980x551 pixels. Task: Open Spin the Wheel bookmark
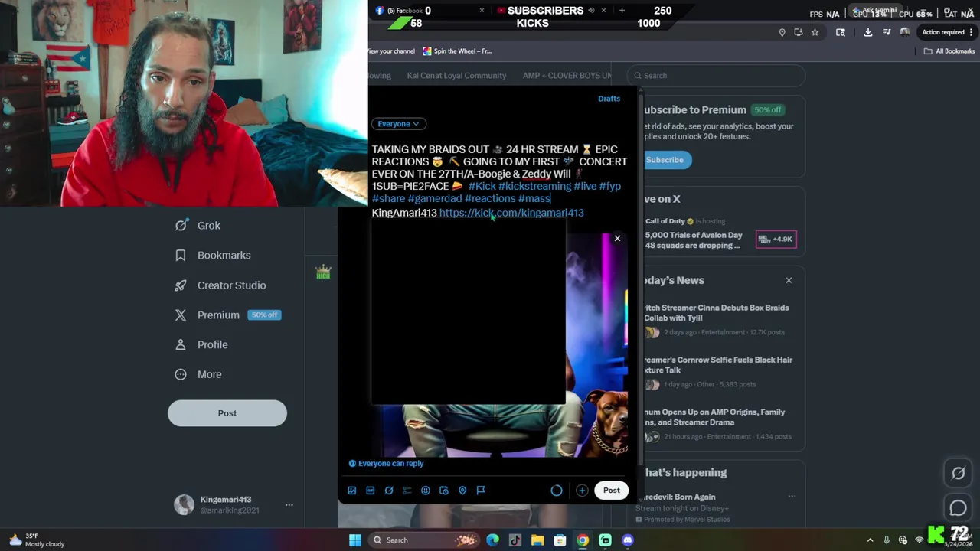click(x=457, y=51)
